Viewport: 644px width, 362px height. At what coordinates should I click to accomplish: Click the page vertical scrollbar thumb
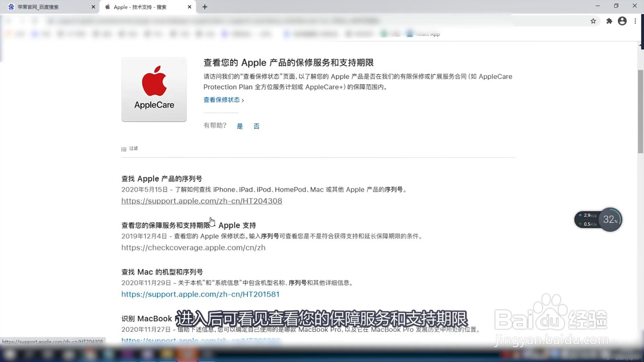pyautogui.click(x=640, y=111)
